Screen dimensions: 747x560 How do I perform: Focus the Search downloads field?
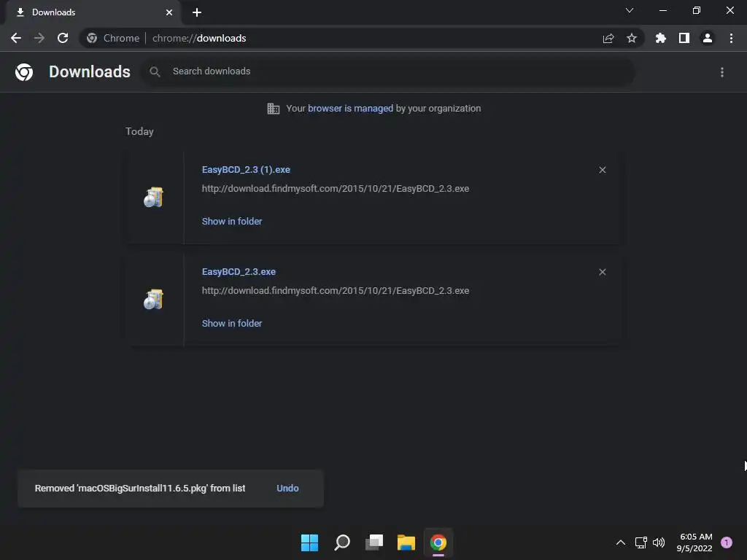pyautogui.click(x=388, y=71)
